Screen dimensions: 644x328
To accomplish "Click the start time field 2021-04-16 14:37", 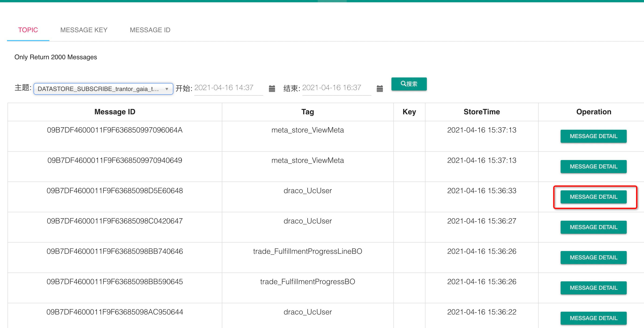I will tap(229, 88).
